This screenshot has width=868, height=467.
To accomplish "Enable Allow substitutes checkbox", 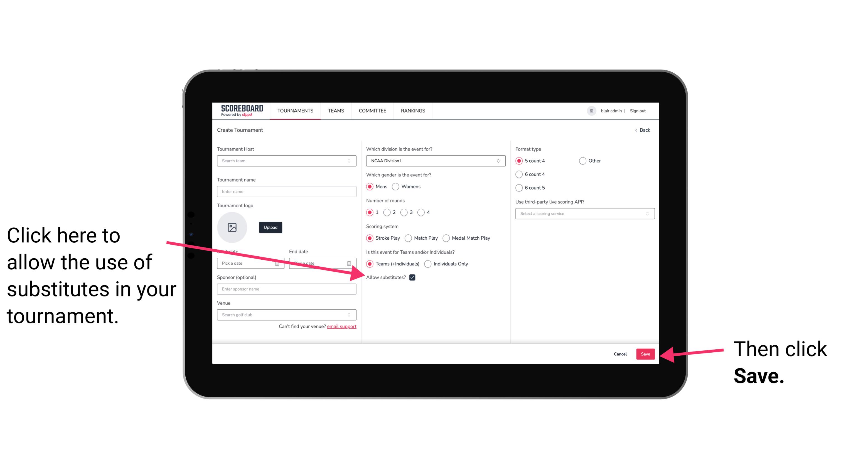I will [413, 277].
